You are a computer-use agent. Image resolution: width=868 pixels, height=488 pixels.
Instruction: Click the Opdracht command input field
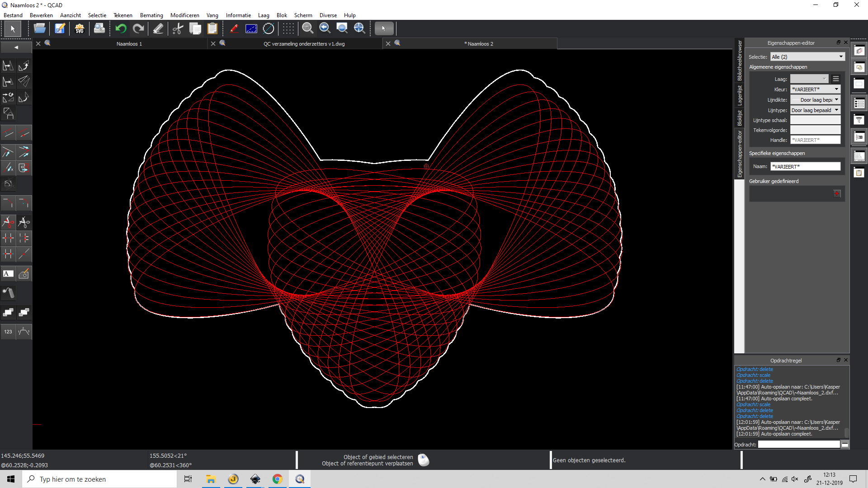798,445
